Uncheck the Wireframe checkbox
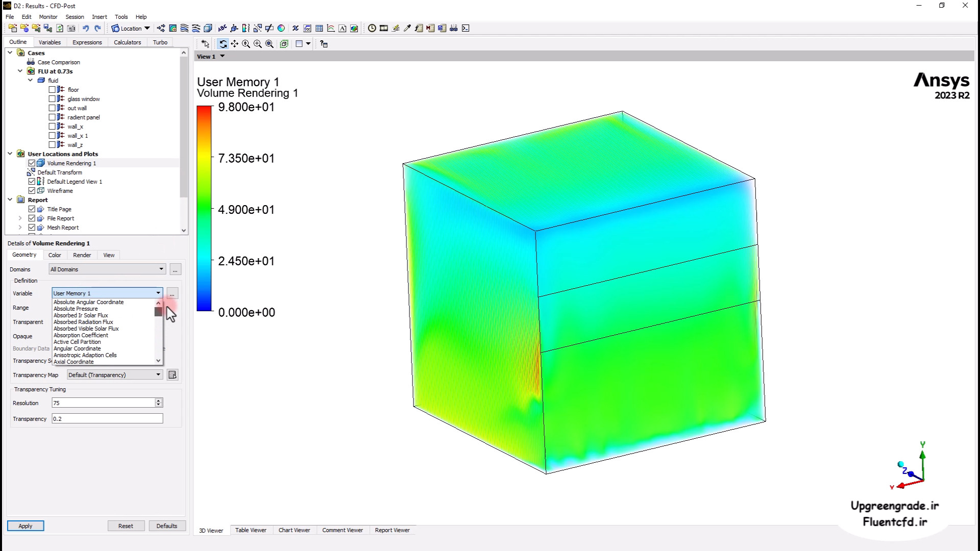This screenshot has height=551, width=980. (x=32, y=190)
